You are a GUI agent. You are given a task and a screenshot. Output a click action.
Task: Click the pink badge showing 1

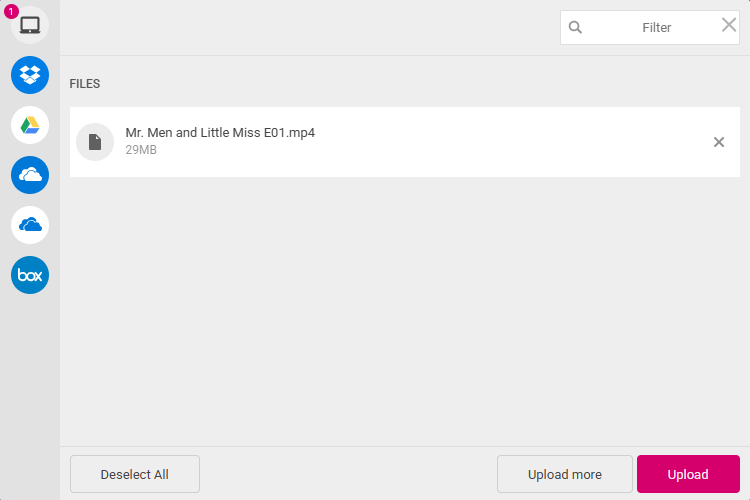[11, 11]
